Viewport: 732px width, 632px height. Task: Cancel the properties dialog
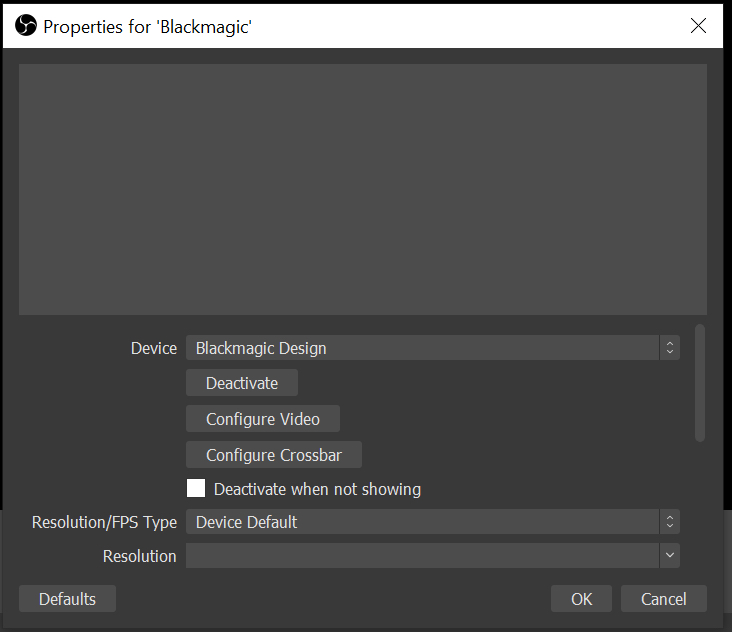point(664,599)
